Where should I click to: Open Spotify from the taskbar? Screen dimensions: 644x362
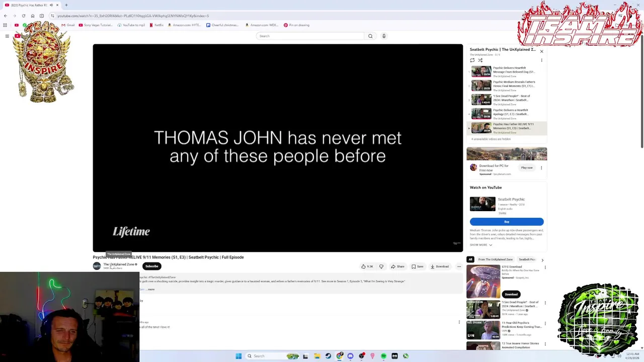click(x=383, y=356)
